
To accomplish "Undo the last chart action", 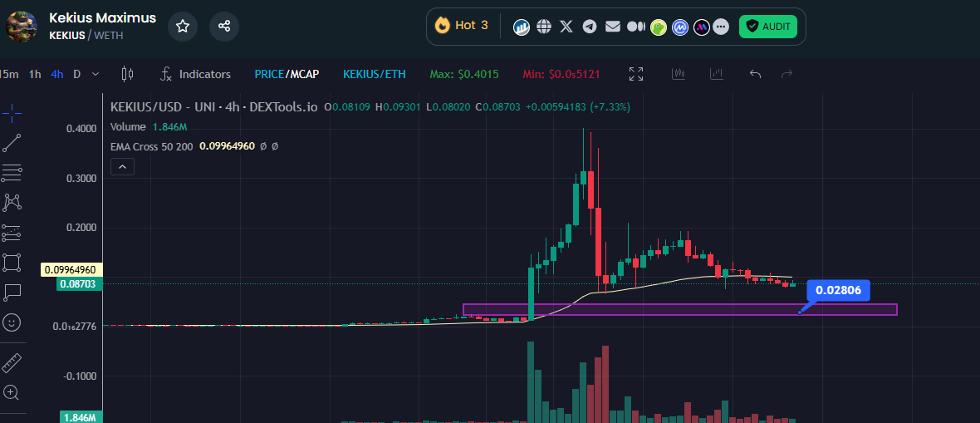I will pyautogui.click(x=755, y=74).
